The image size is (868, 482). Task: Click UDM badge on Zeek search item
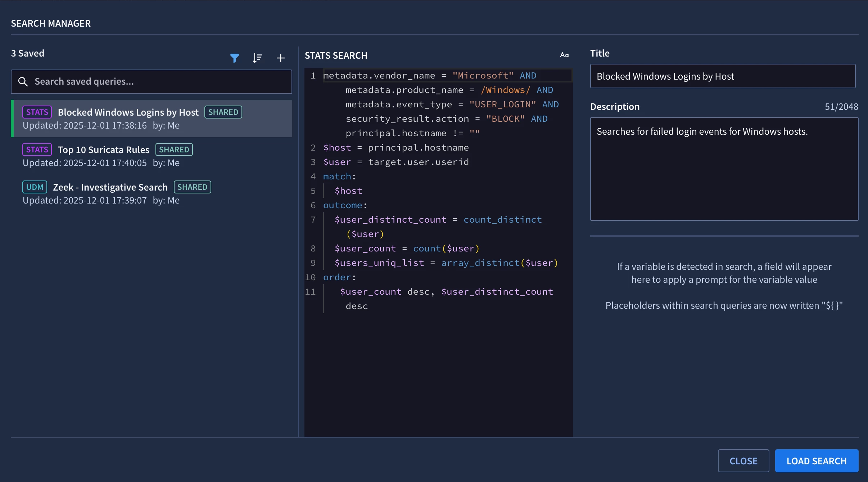[x=35, y=187]
